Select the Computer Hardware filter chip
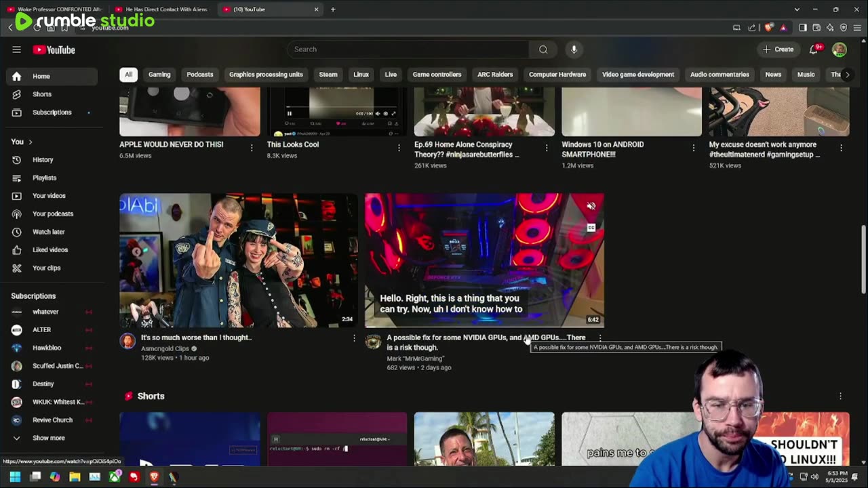This screenshot has height=488, width=868. pos(557,75)
